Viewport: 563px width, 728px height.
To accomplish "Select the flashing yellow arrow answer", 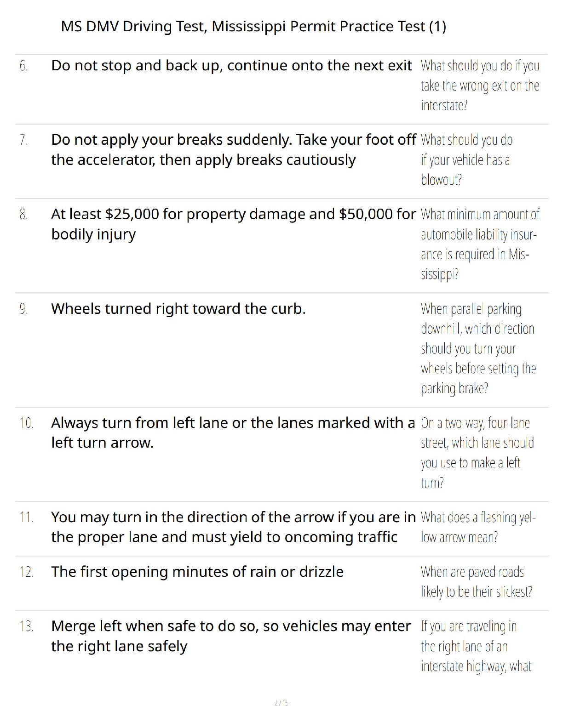I will 233,527.
